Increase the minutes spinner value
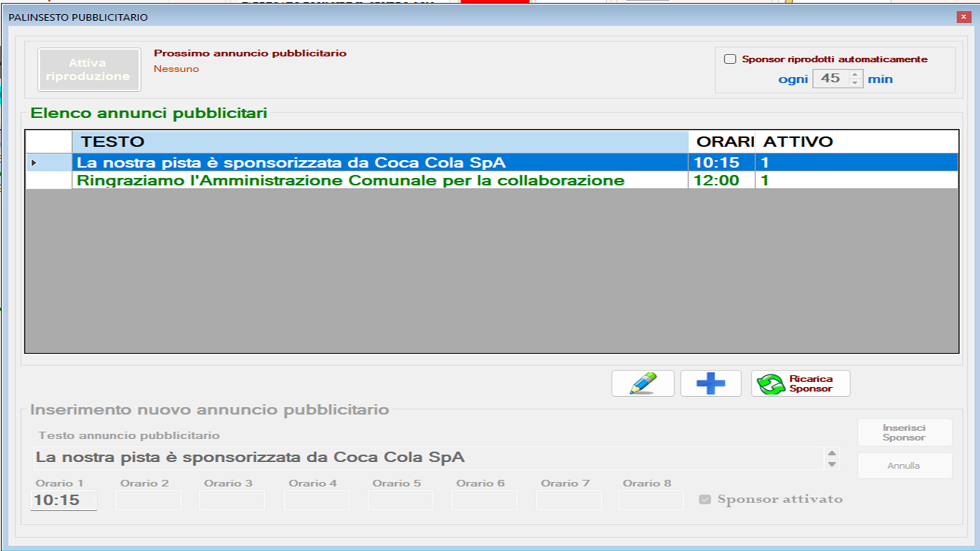 tap(855, 74)
